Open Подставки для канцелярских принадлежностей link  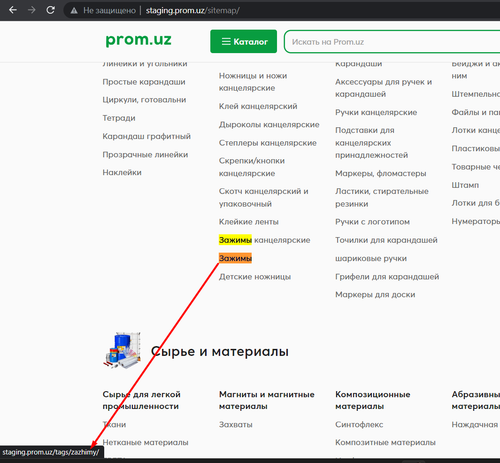tap(371, 143)
